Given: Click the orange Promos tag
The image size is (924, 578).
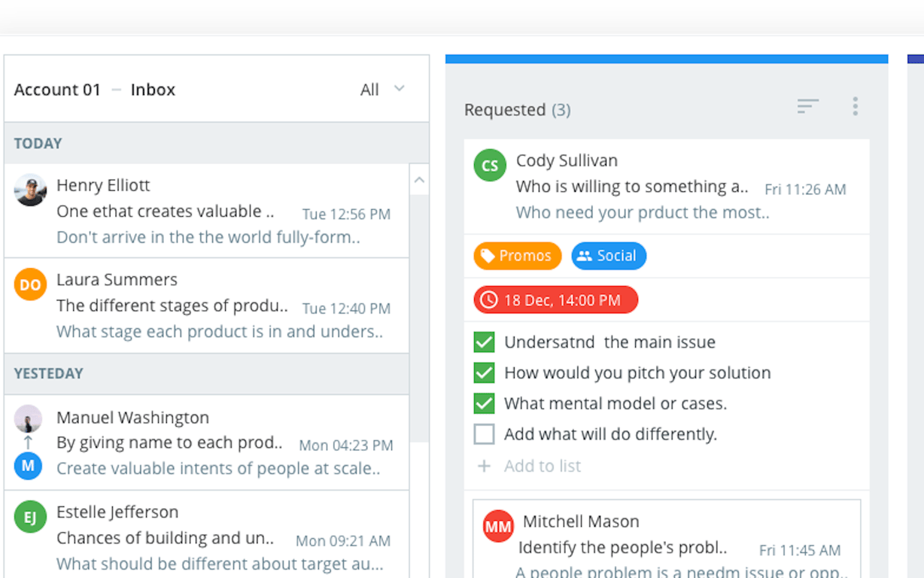Looking at the screenshot, I should [x=518, y=256].
